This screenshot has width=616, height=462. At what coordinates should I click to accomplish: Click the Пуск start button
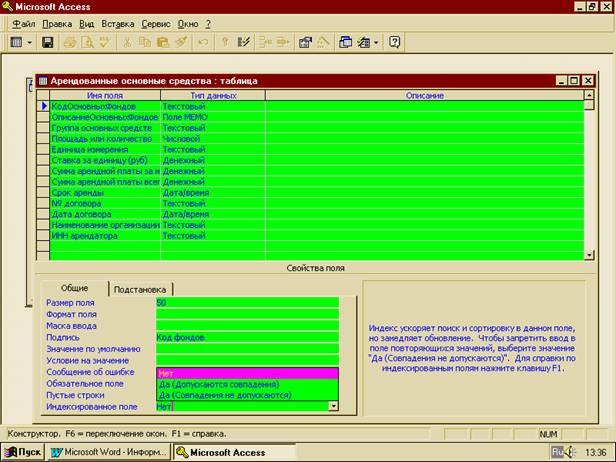point(23,452)
